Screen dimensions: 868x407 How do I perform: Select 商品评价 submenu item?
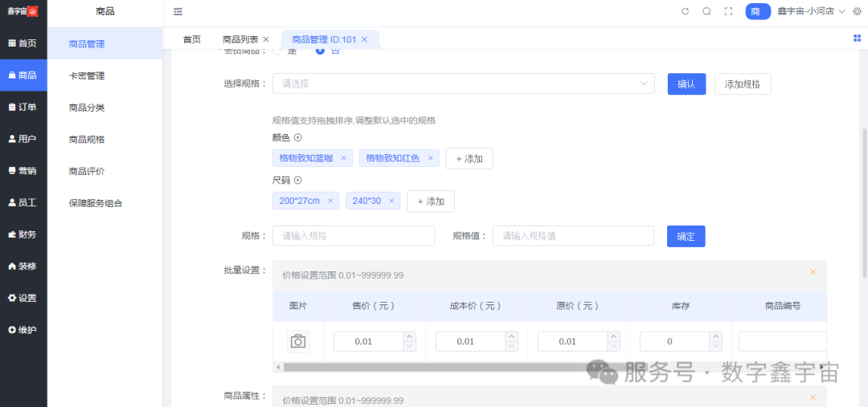(105, 172)
